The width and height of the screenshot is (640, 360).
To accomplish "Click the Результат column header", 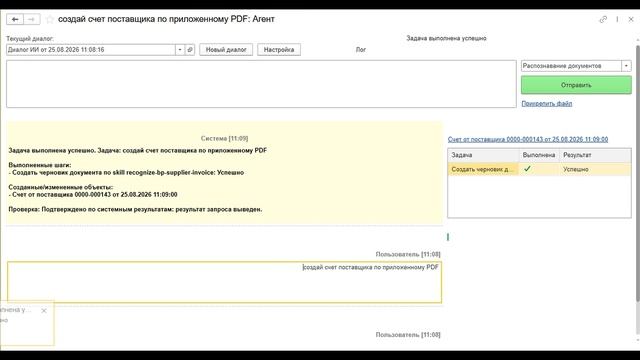I will point(595,155).
